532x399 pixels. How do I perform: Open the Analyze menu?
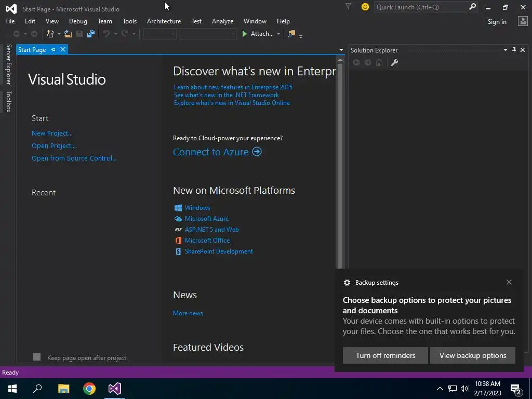[222, 21]
